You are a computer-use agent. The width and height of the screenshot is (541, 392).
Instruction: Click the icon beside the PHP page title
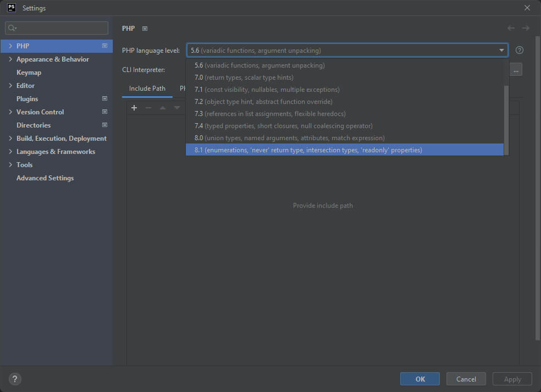click(143, 28)
